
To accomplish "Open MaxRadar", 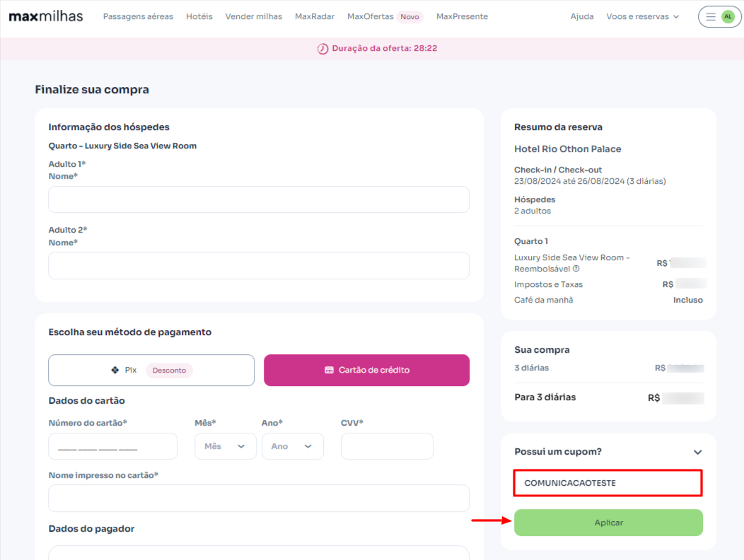I will click(x=315, y=16).
